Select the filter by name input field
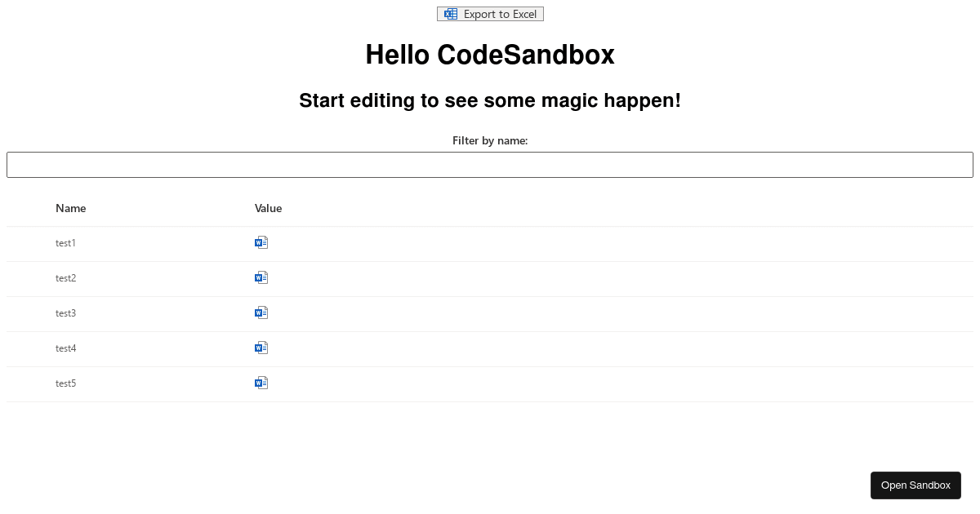Screen dimensions: 980x514 coord(490,164)
